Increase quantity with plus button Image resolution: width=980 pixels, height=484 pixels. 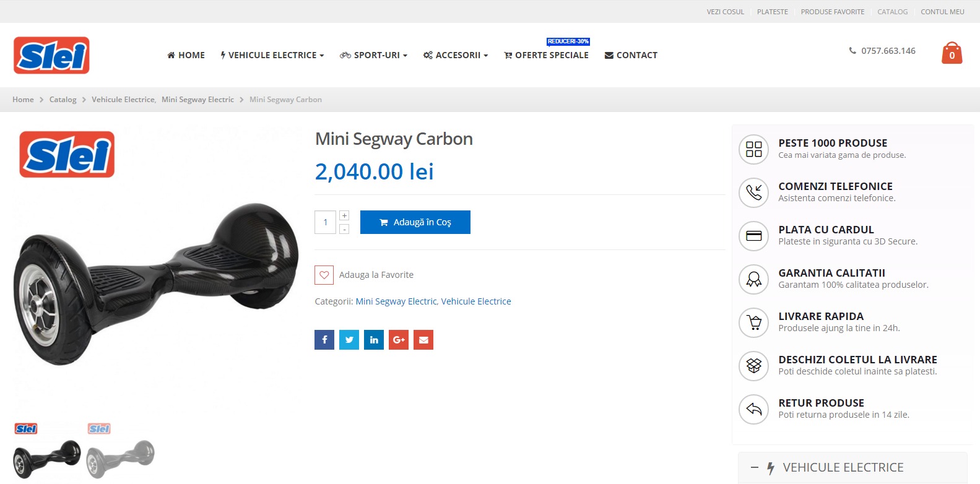point(344,215)
